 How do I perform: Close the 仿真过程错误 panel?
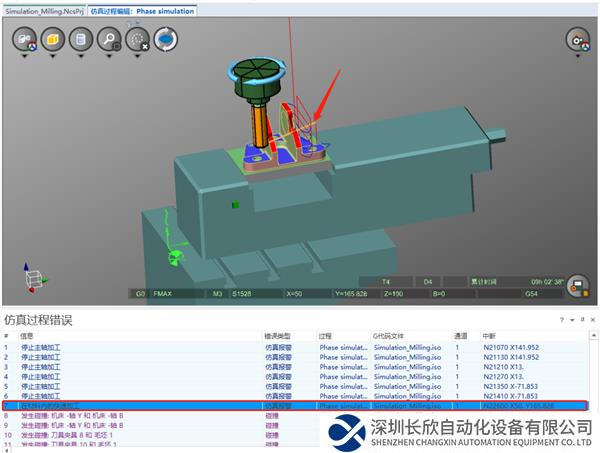click(x=590, y=319)
